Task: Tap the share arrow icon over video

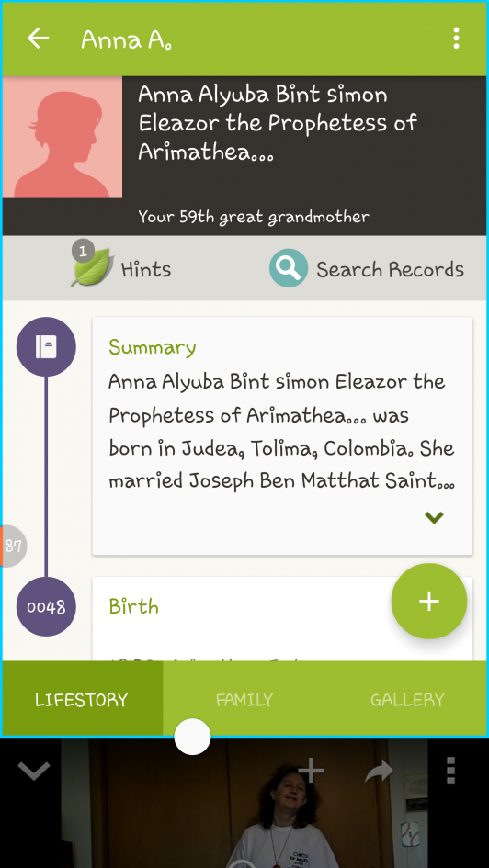Action: point(379,772)
